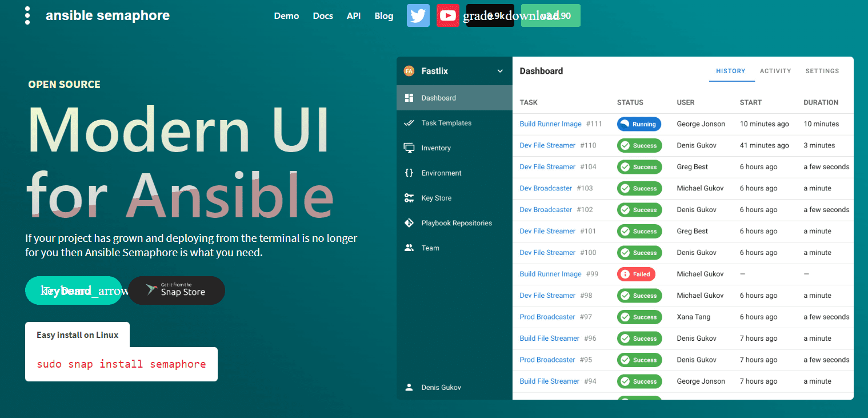Click the Running status badge for task #111
This screenshot has width=868, height=418.
point(639,124)
